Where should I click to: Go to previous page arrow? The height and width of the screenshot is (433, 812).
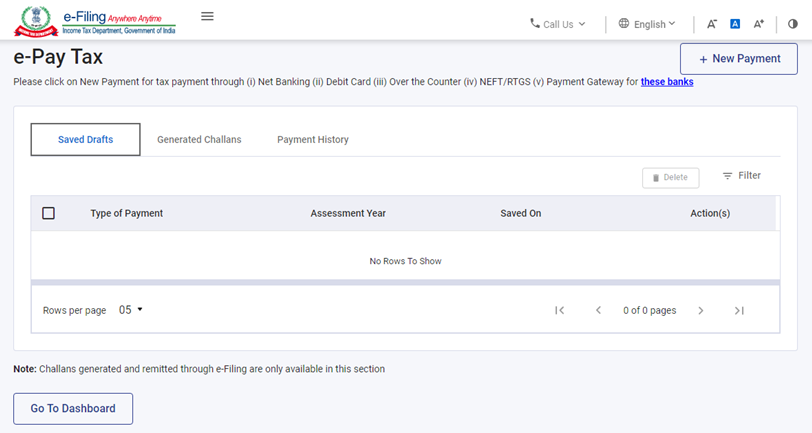[x=598, y=310]
